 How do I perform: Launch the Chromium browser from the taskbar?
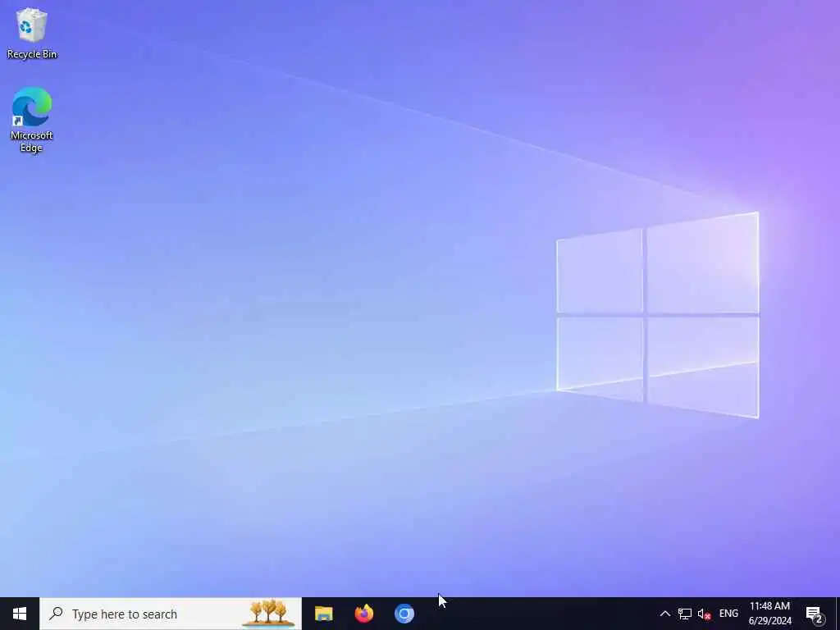click(x=404, y=614)
